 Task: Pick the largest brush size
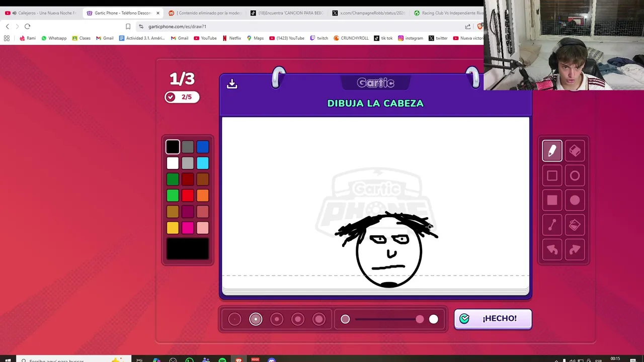[319, 319]
